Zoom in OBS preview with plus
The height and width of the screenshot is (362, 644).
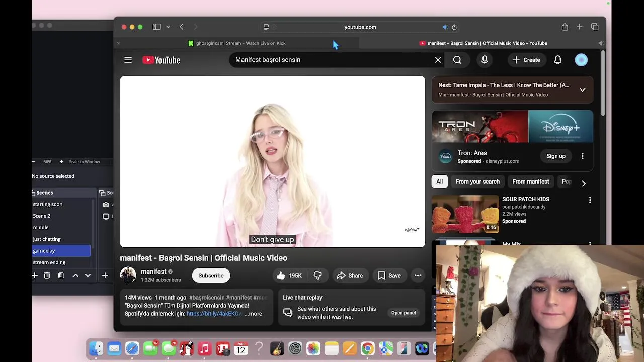(x=61, y=162)
